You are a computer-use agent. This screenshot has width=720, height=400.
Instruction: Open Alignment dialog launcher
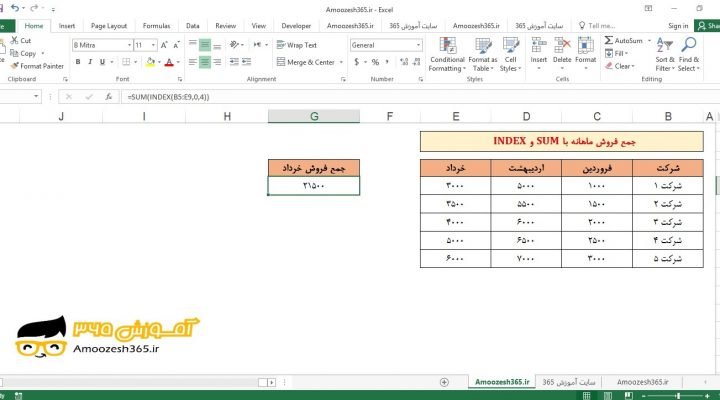tap(343, 79)
